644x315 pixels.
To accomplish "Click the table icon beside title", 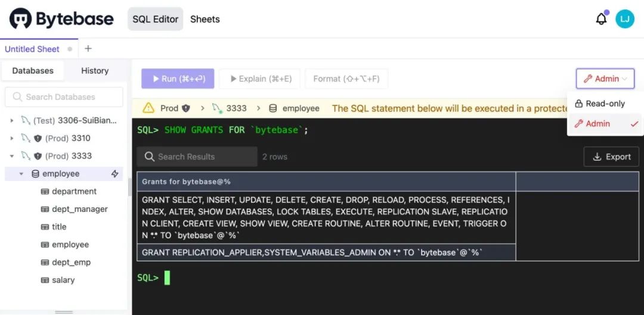I will click(x=45, y=227).
